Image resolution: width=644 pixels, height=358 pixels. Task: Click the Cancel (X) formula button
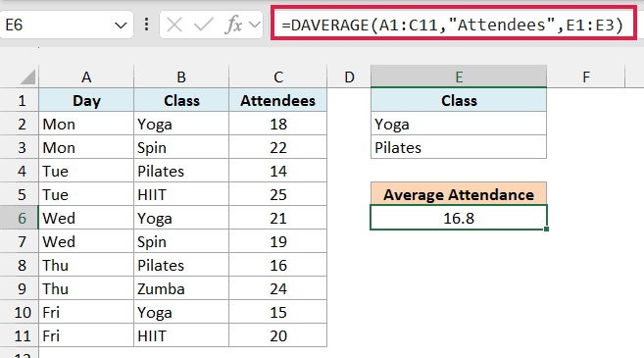tap(174, 26)
